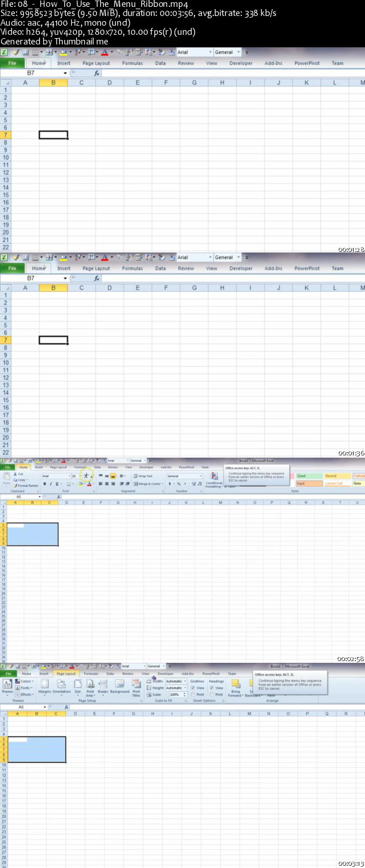Open the theme Fonts dropdown

click(31, 688)
